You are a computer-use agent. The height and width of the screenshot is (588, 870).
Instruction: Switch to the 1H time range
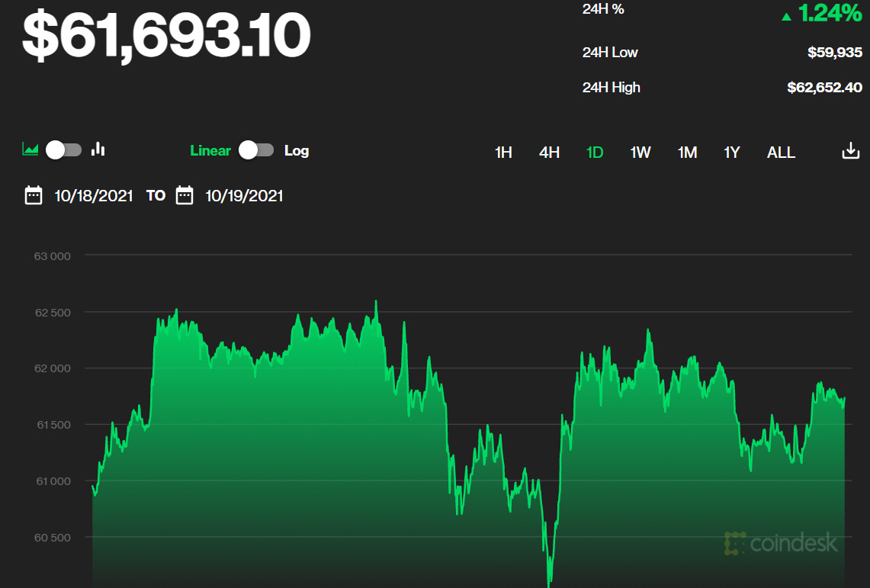pos(503,153)
